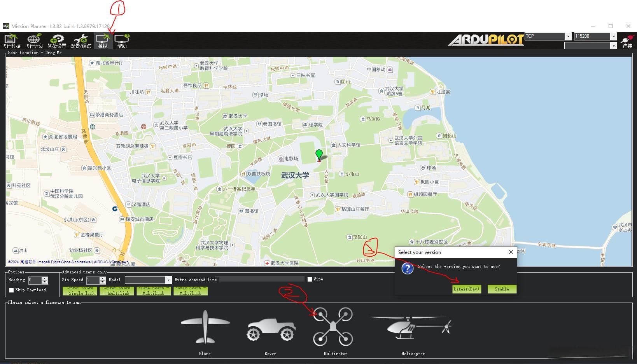Open the 115200 baud rate dropdown
This screenshot has height=364, width=637.
pos(614,36)
